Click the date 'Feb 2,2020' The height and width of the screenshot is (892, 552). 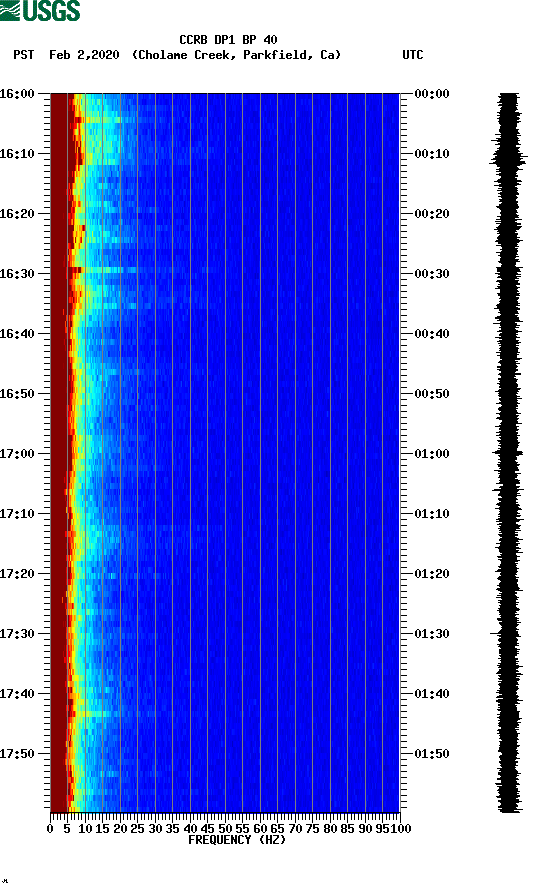coord(84,55)
